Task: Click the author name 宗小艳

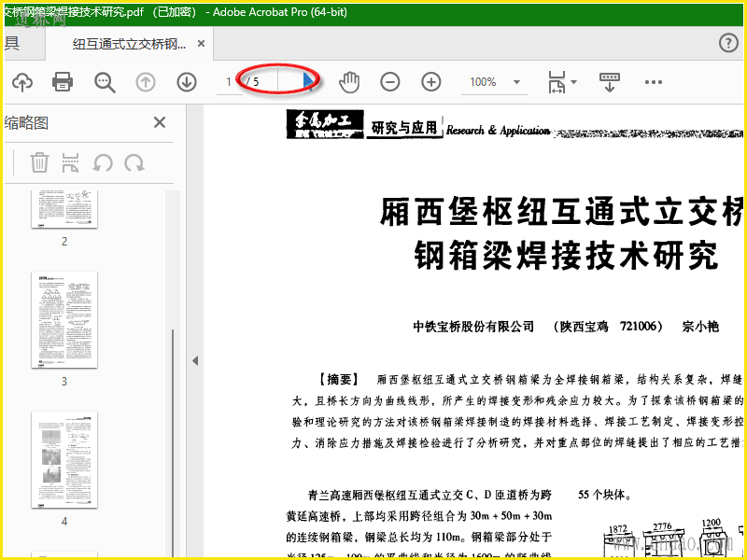Action: click(x=699, y=327)
